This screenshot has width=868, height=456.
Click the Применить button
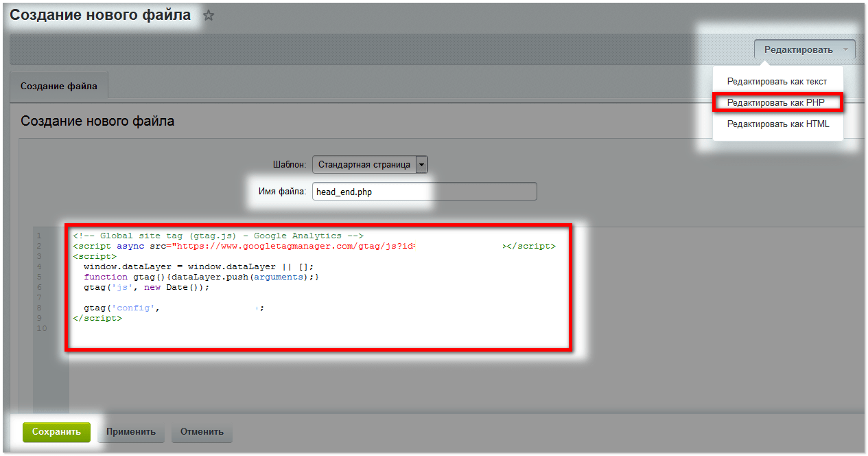[131, 432]
